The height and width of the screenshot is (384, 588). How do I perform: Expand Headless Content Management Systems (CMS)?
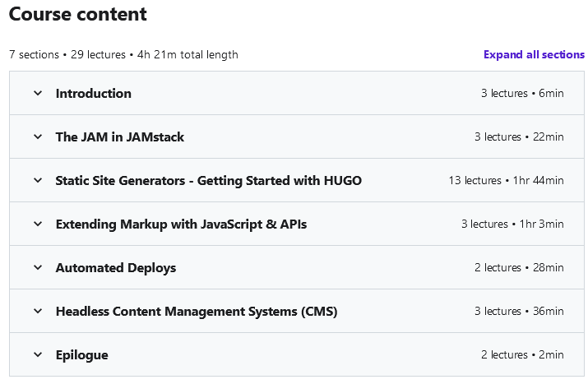(x=197, y=312)
